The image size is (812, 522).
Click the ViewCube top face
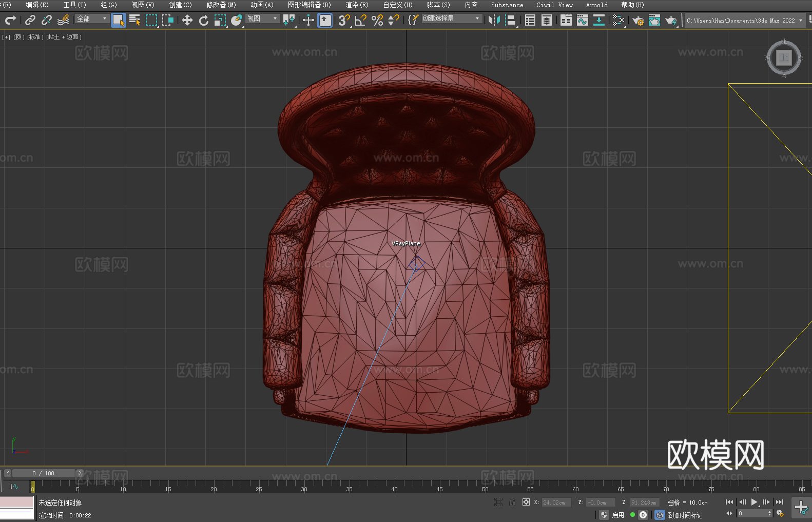[x=784, y=57]
